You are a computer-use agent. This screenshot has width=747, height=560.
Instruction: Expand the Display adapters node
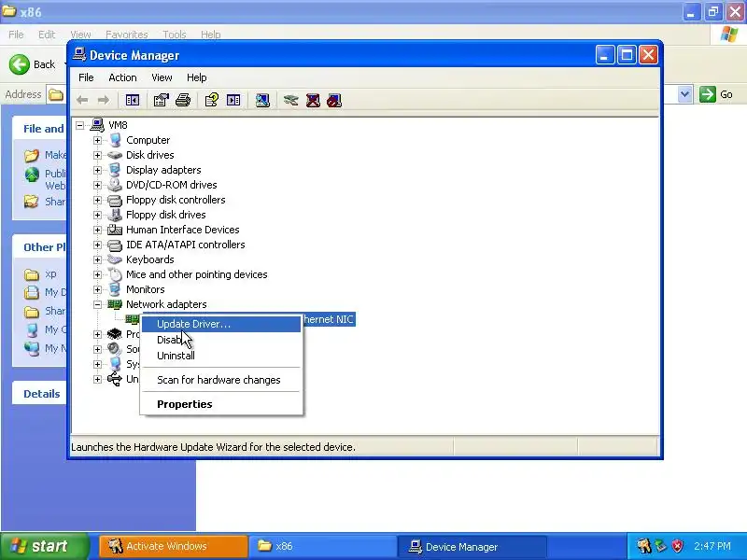coord(97,170)
